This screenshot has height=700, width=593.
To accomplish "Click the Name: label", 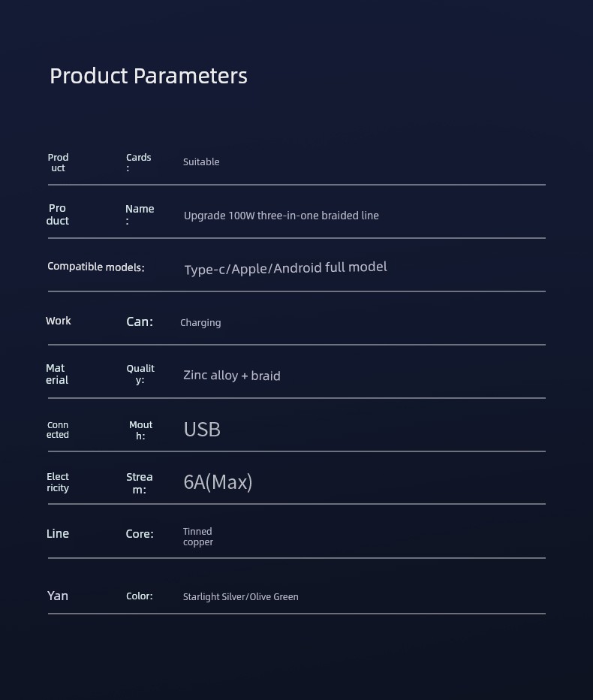I will pyautogui.click(x=140, y=214).
